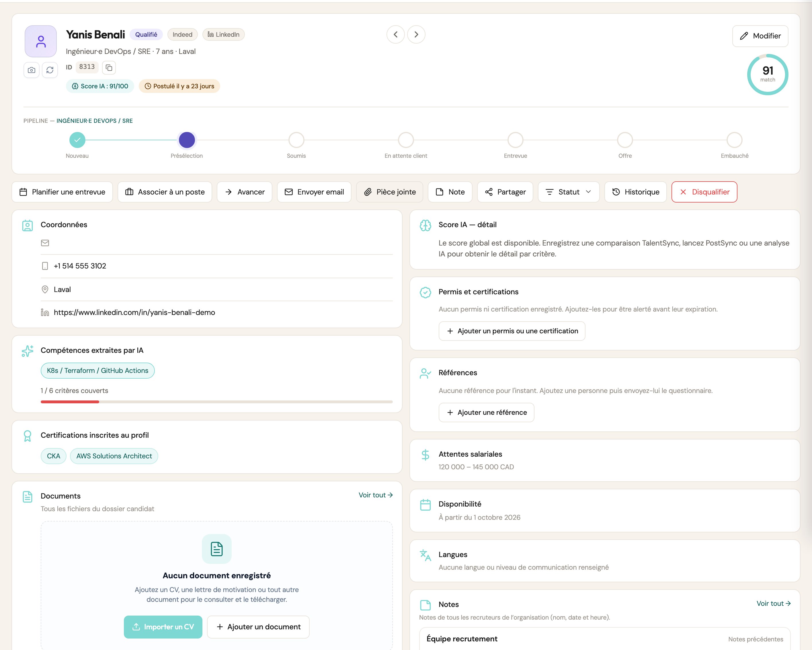This screenshot has width=812, height=650.
Task: Expand the Statut dropdown
Action: 569,192
